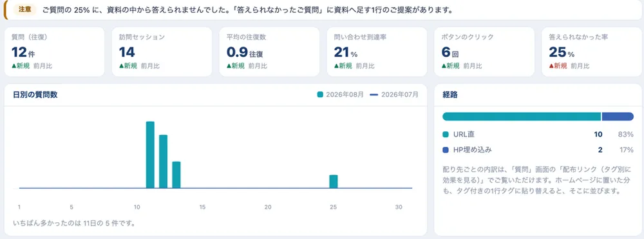Viewport: 644px width, 239px height.
Task: Click the value 6回 on the button-clicks card
Action: tap(450, 52)
